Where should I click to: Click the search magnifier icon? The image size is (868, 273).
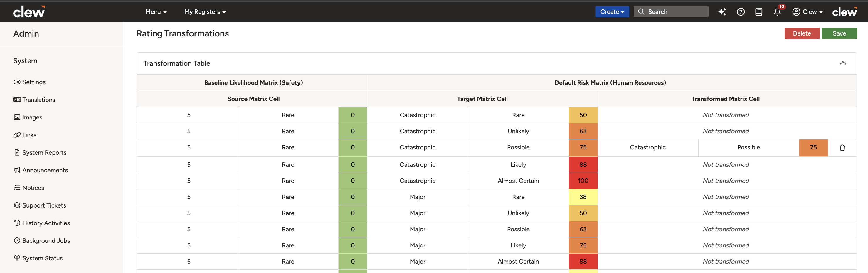point(641,12)
